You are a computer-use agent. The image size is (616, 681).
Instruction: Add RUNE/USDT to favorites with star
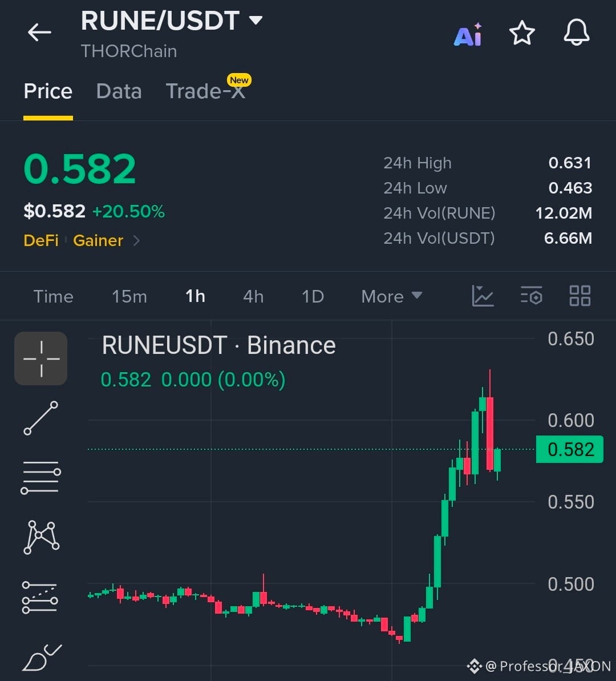coord(522,33)
